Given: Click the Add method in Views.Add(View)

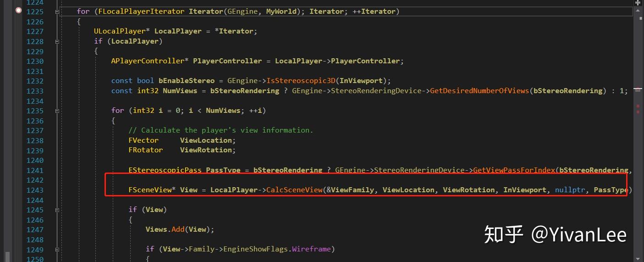Looking at the screenshot, I should pyautogui.click(x=178, y=229).
